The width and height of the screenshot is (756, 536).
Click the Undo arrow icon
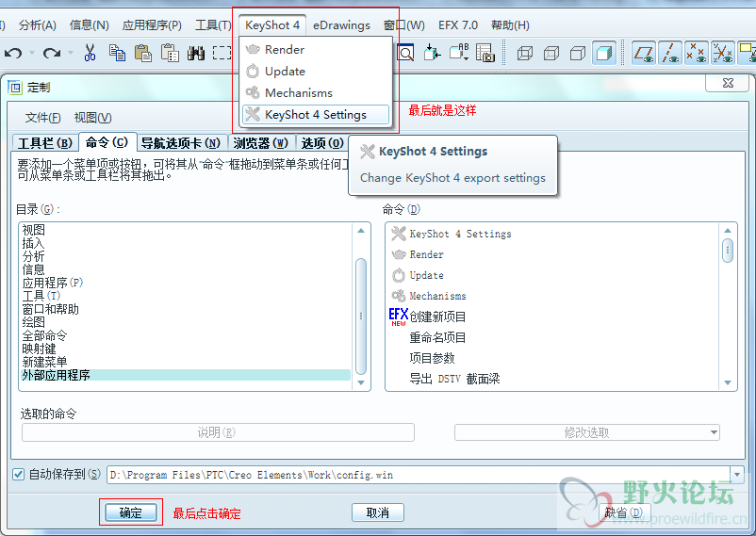point(13,53)
